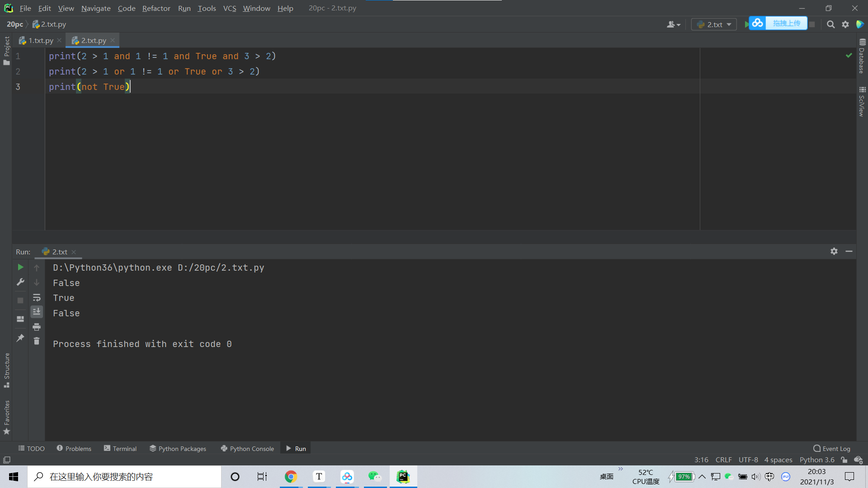
Task: Open the Python Console tool window
Action: tap(247, 448)
